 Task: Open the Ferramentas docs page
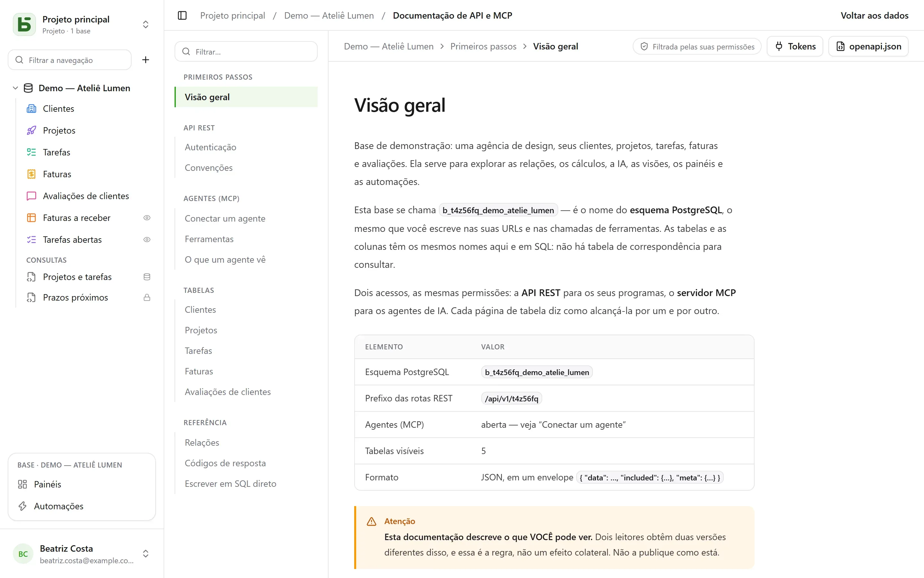209,239
